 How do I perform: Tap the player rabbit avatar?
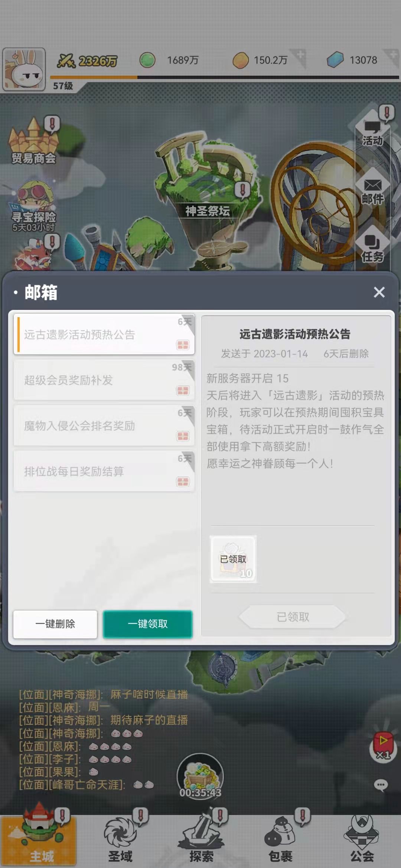click(24, 69)
